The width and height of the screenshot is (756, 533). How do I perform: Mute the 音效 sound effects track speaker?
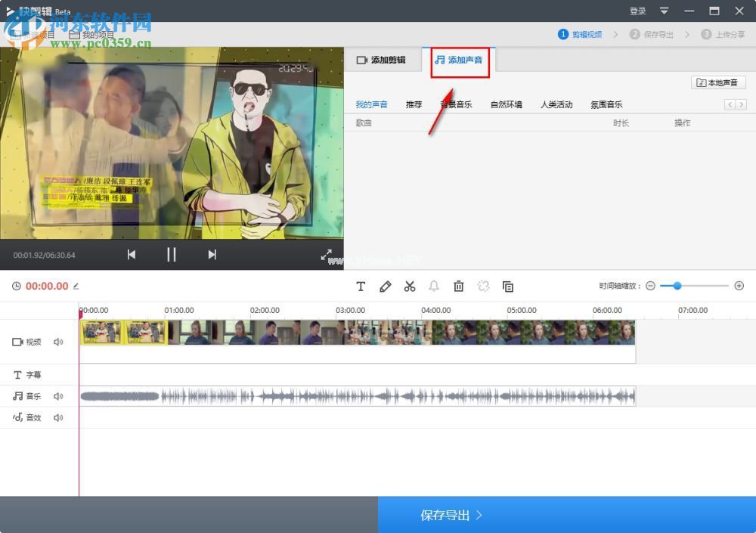click(58, 417)
